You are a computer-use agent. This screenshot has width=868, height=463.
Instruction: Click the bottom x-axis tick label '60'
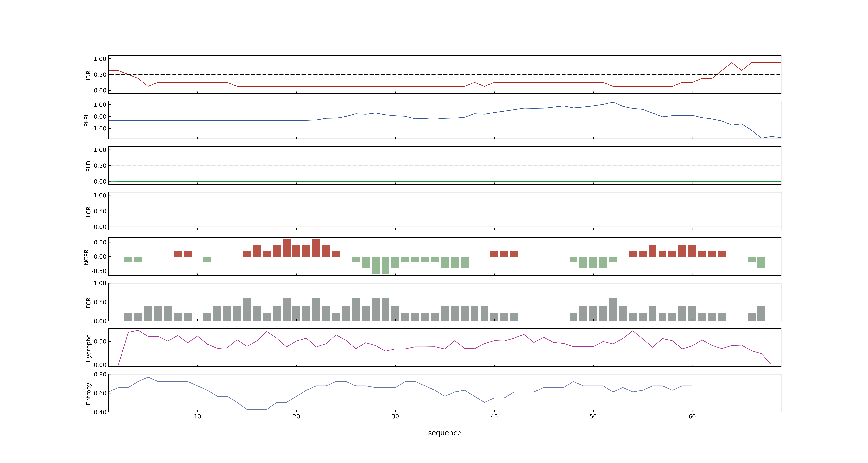pos(692,416)
